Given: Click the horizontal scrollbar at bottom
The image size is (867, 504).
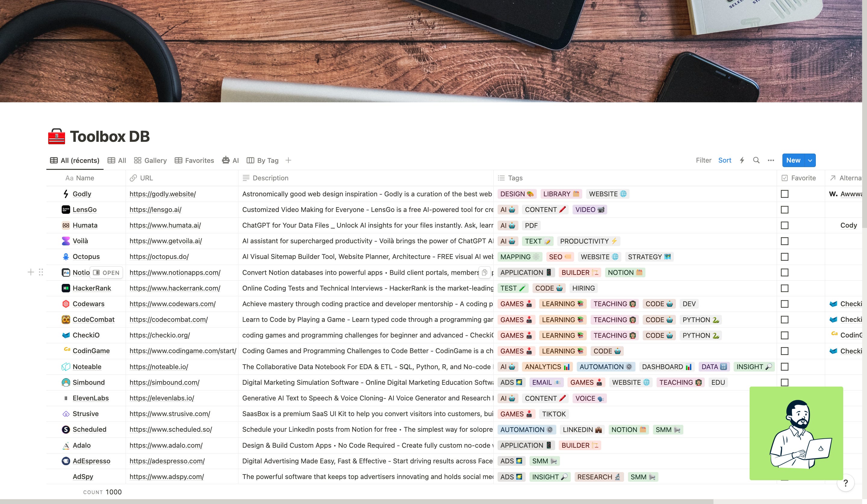Looking at the screenshot, I should tap(356, 501).
